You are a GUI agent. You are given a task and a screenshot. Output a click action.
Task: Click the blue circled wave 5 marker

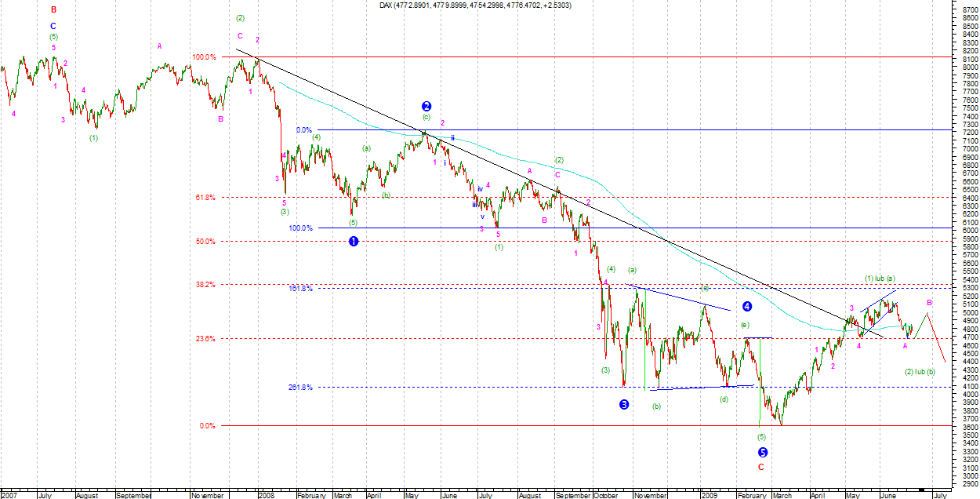coord(762,452)
